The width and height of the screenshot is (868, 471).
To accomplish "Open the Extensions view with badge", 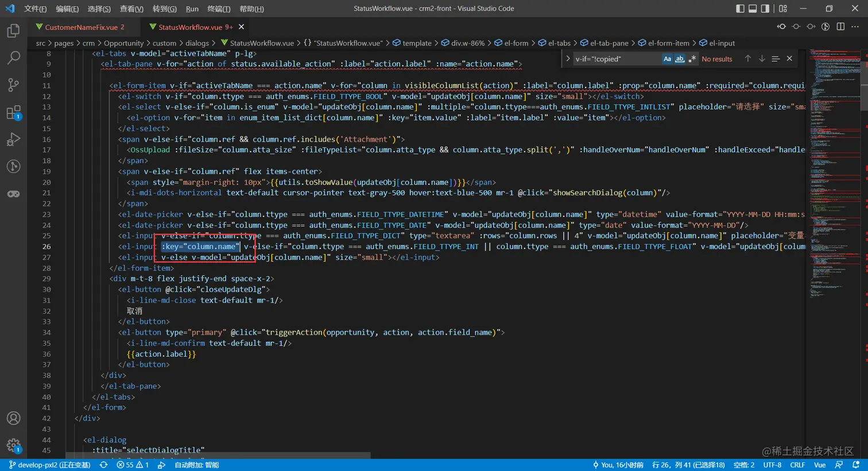I will coord(13,112).
